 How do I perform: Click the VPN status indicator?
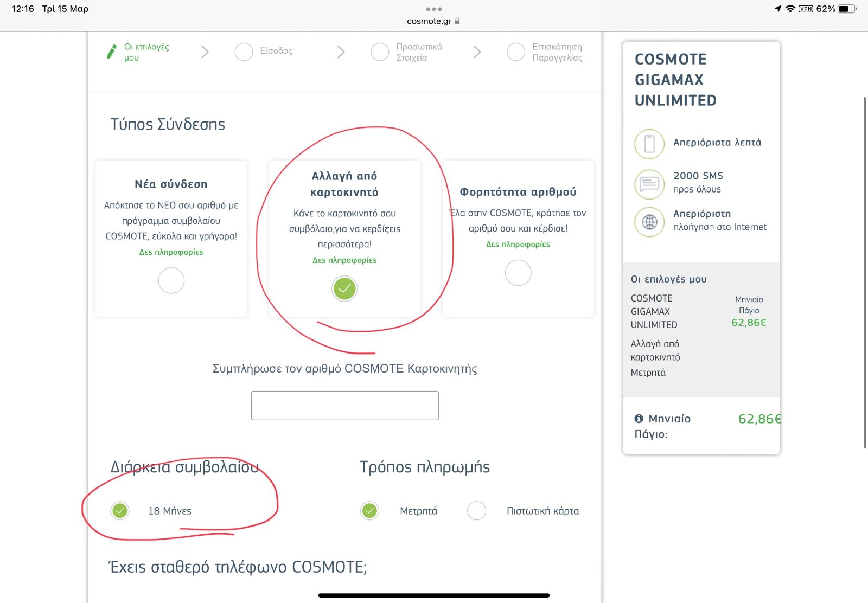coord(806,9)
